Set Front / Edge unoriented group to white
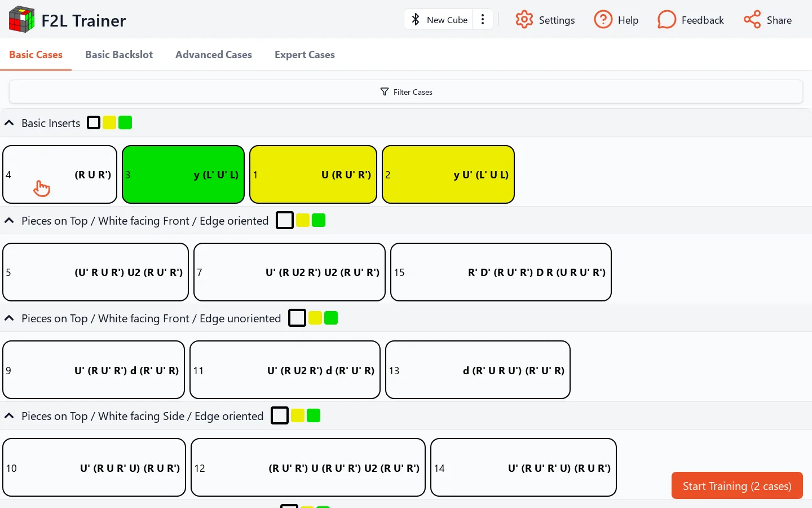This screenshot has width=812, height=508. [297, 318]
